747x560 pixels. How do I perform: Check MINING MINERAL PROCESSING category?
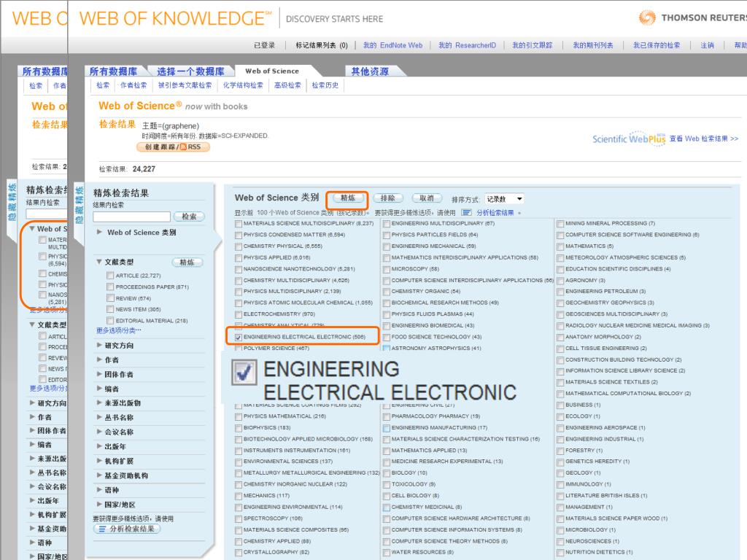point(560,223)
